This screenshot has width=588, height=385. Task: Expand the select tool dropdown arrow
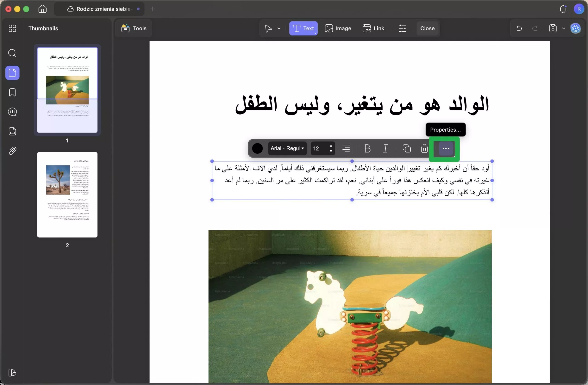(279, 28)
